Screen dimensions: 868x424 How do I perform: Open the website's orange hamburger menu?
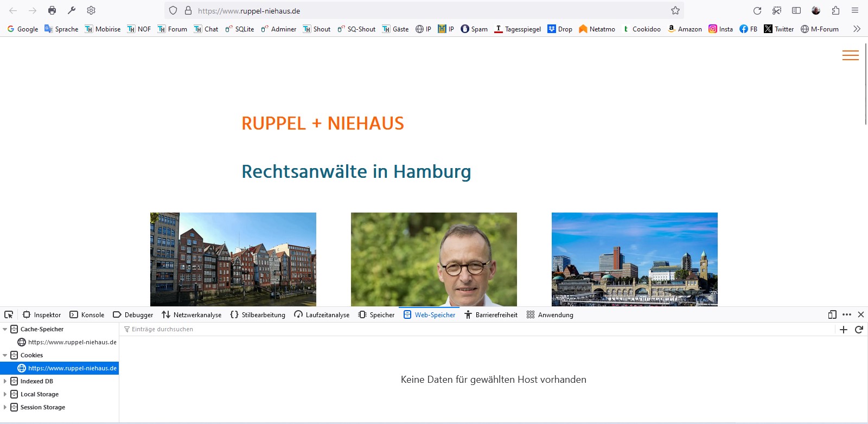(851, 55)
